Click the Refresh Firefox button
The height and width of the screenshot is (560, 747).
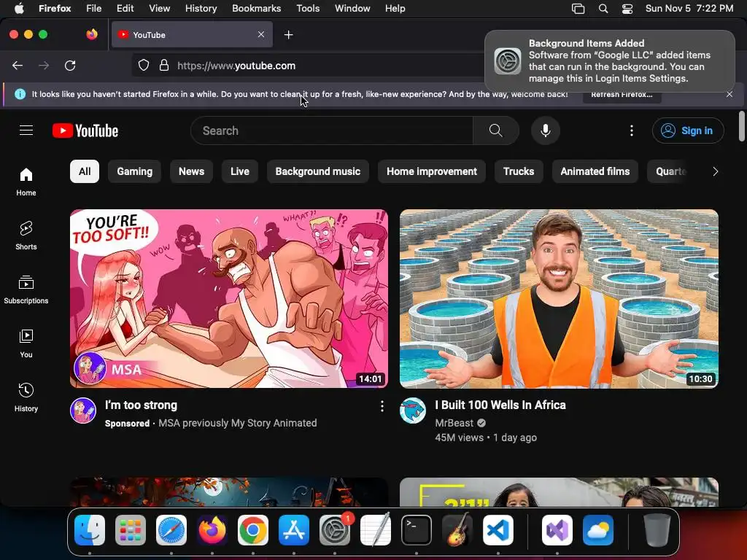(x=622, y=94)
